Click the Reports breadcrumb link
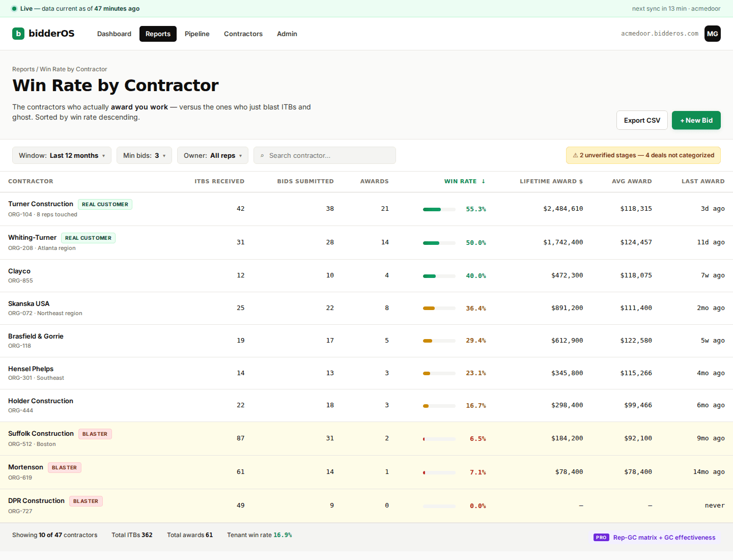Screen dimensions: 733x560 pos(23,69)
